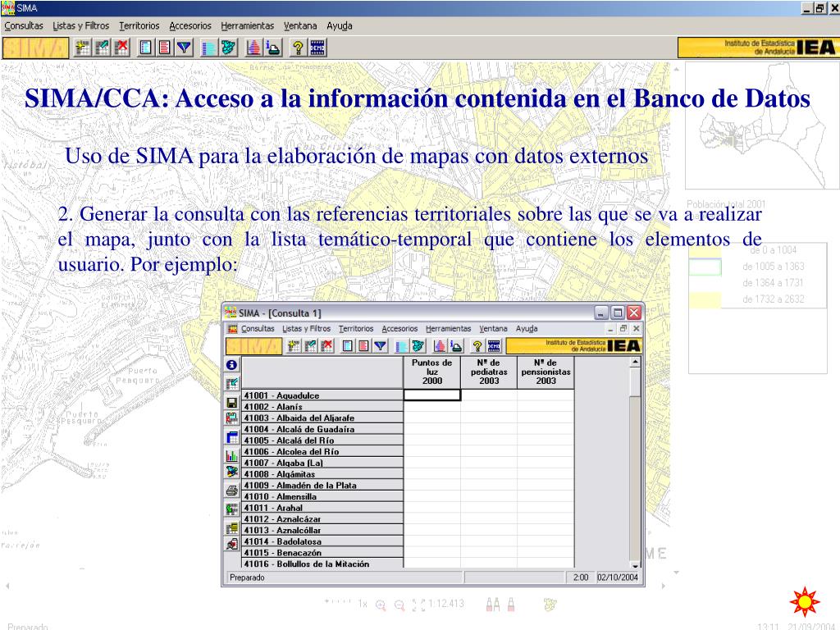840x630 pixels.
Task: Click the selected cell for 41001 Aguadulce Puntos de luz
Action: click(432, 395)
